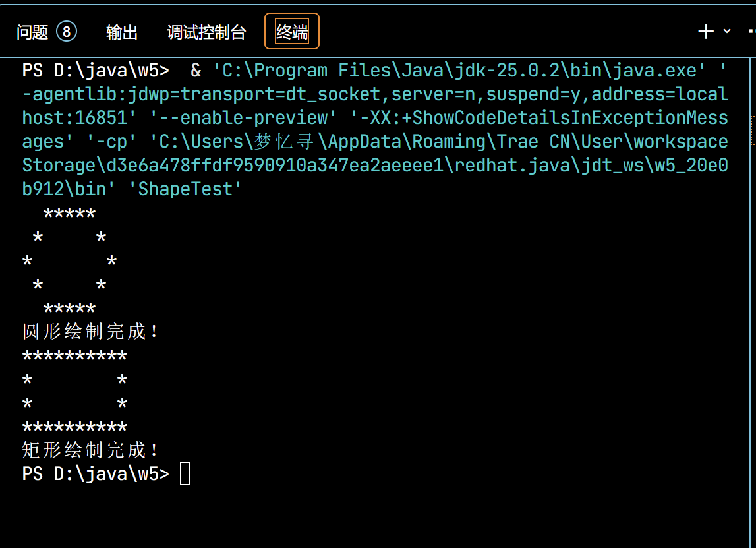Create a new terminal with the plus icon
756x548 pixels.
[x=706, y=31]
